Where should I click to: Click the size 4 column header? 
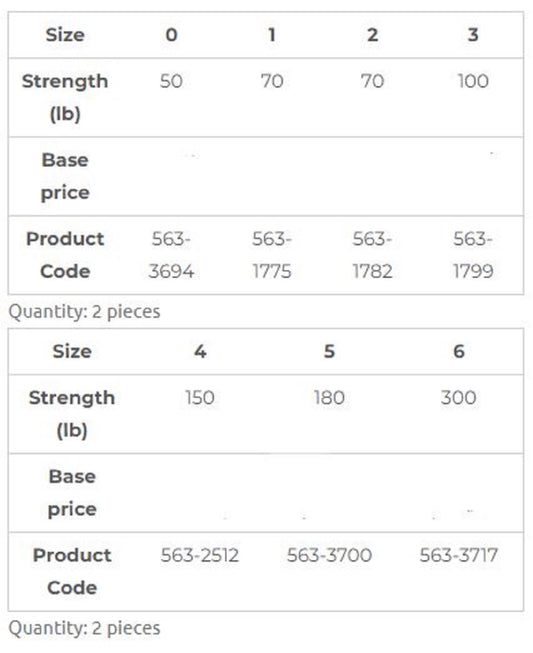click(200, 351)
